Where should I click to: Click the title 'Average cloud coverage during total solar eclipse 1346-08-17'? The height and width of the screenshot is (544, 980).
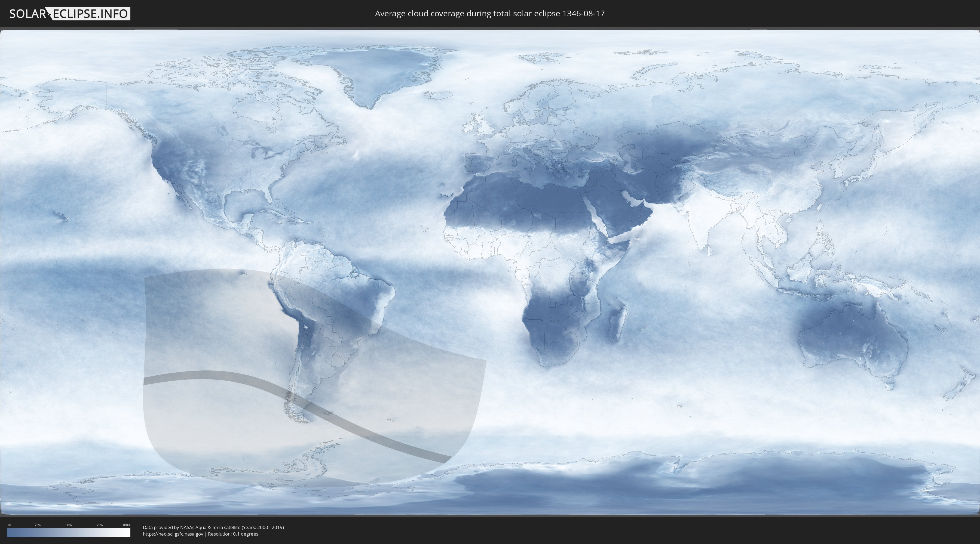click(x=490, y=14)
